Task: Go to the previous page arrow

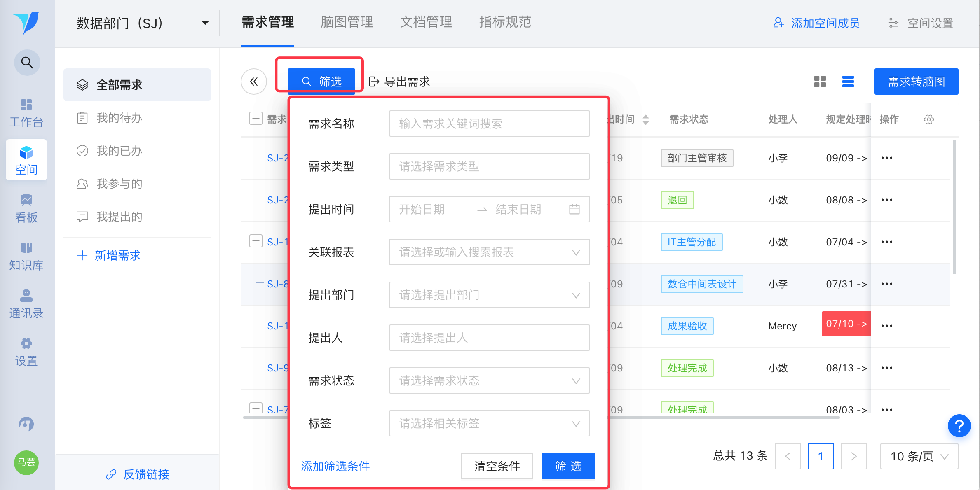Action: click(788, 456)
